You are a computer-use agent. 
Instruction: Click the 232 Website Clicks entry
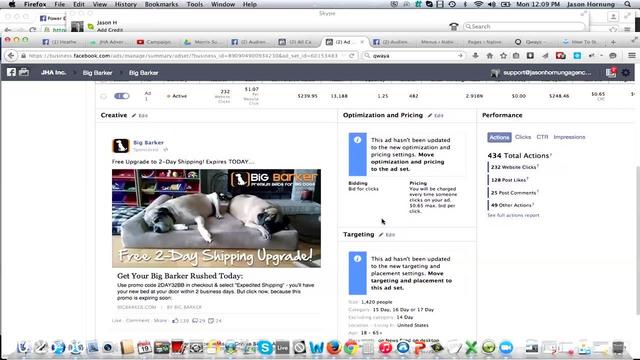click(514, 167)
